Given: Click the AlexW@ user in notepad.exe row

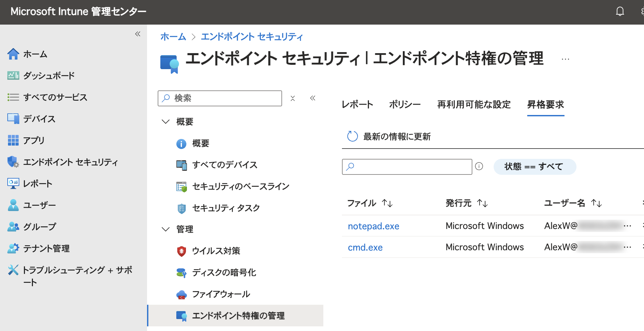Looking at the screenshot, I should 587,226.
